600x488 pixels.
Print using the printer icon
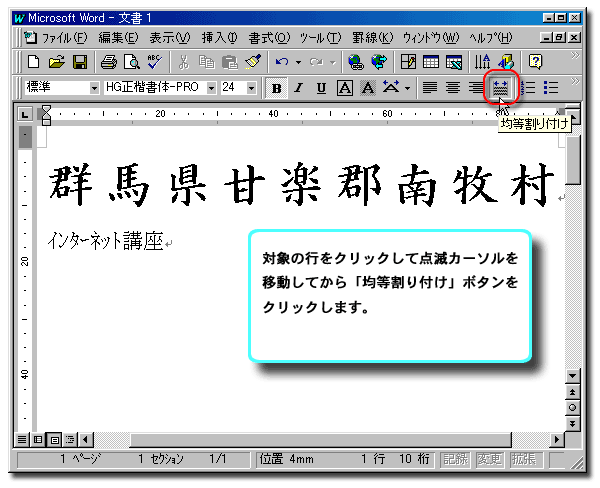pos(109,62)
